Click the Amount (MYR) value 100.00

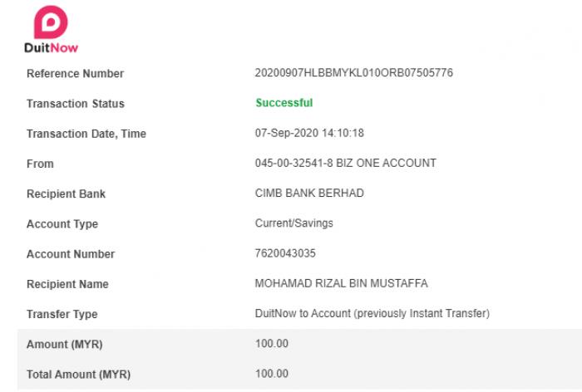pos(272,344)
